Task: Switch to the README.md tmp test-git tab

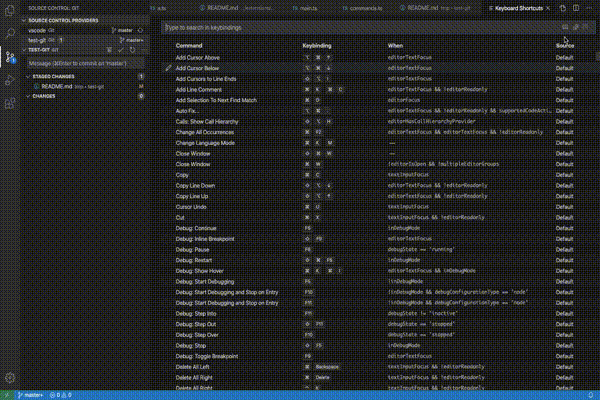Action: click(435, 8)
